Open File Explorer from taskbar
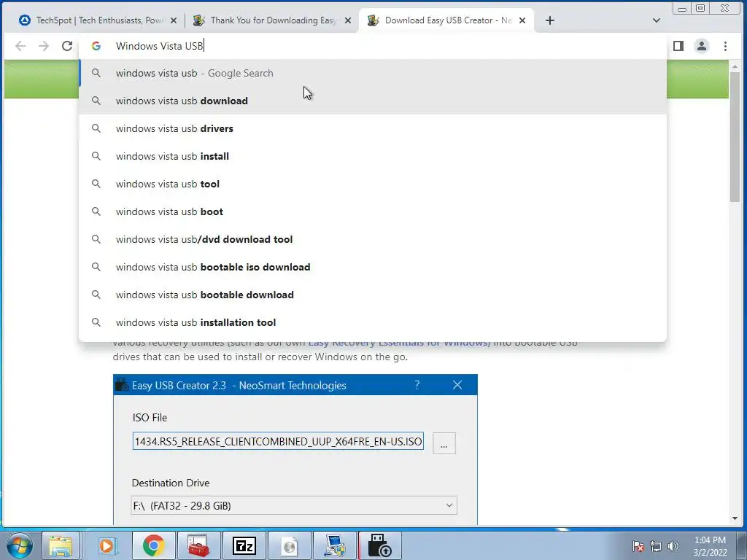This screenshot has width=747, height=560. coord(61,545)
